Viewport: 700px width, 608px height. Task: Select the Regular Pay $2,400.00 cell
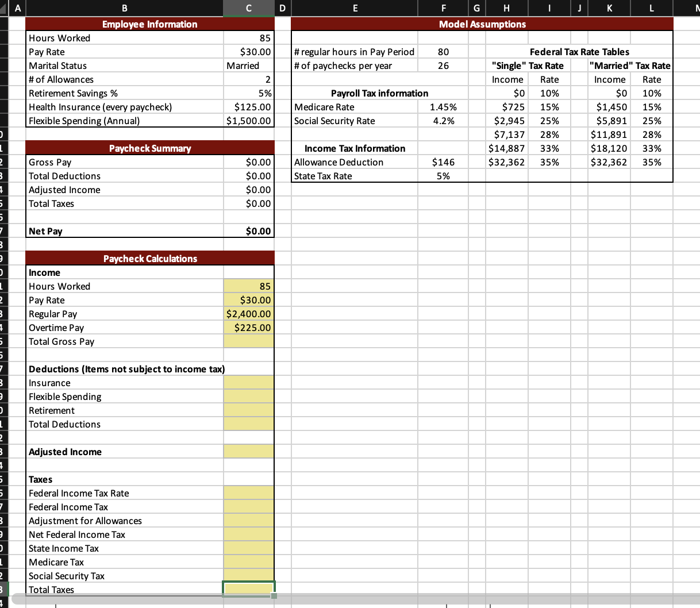[248, 314]
